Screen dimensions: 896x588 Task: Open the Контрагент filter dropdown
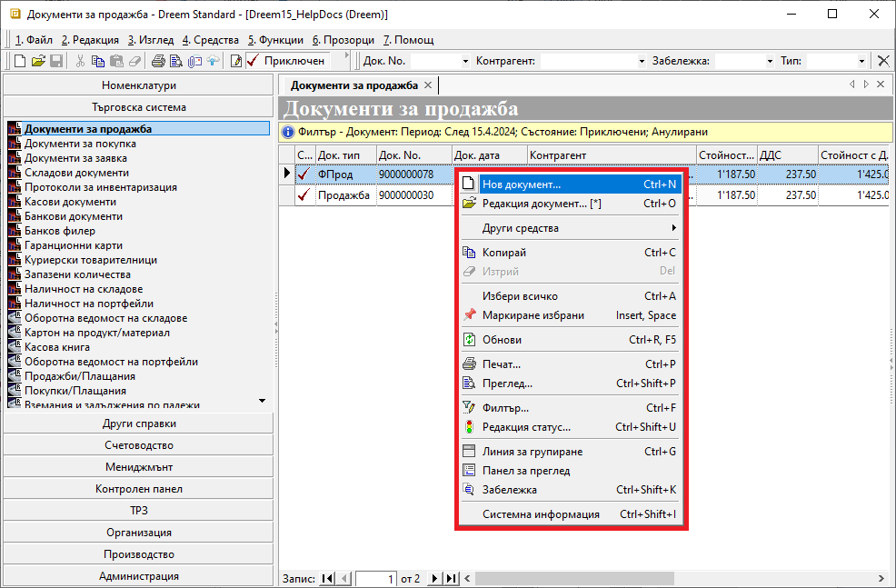[641, 61]
